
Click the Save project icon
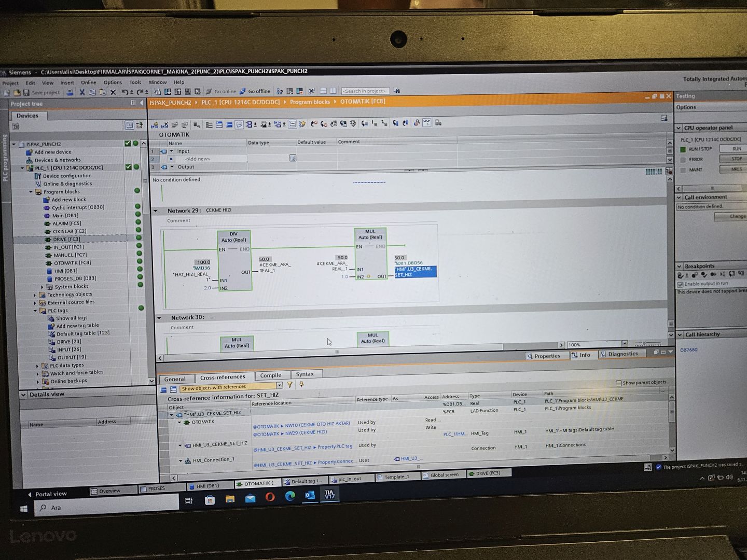pyautogui.click(x=26, y=92)
